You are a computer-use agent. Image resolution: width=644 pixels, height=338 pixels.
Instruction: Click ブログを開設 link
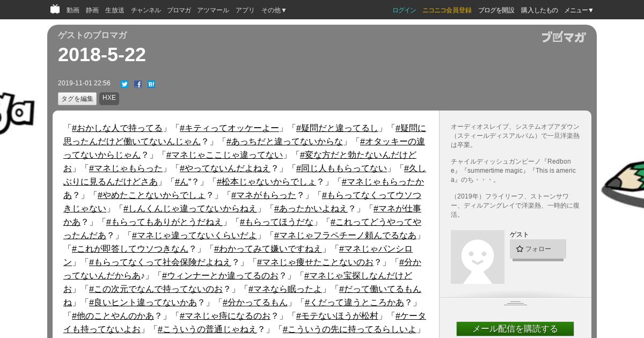(x=496, y=10)
